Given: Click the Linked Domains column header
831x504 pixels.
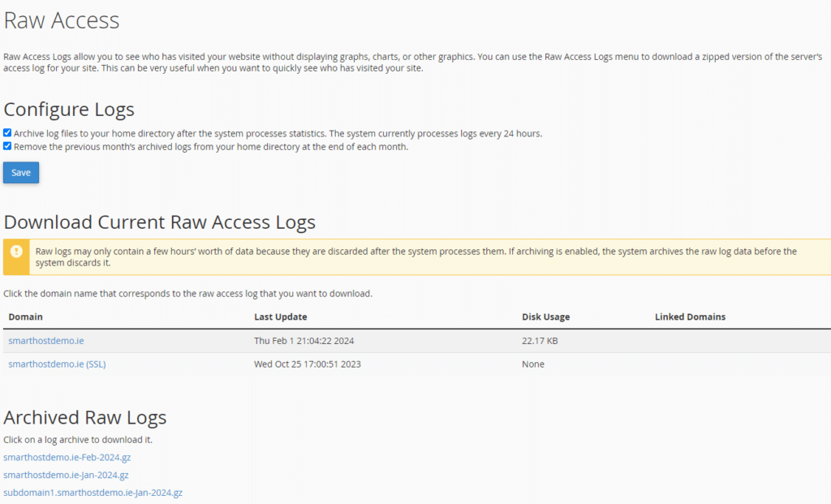Looking at the screenshot, I should click(x=690, y=317).
